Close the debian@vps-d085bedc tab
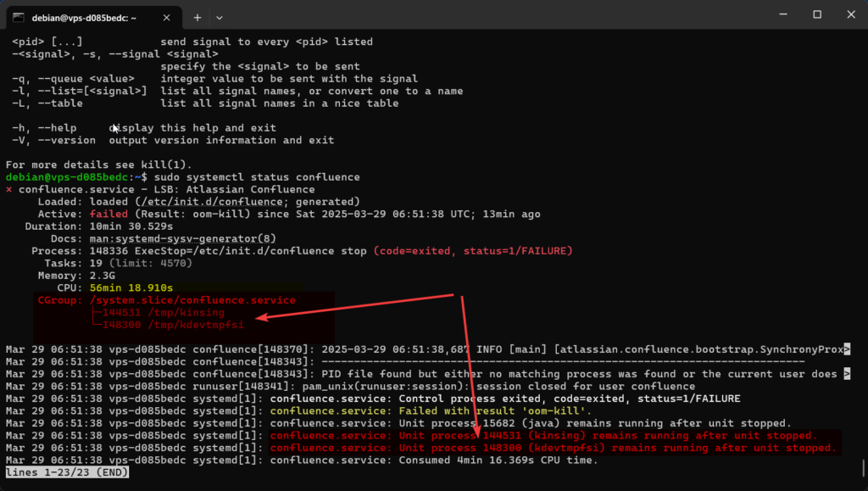 167,18
